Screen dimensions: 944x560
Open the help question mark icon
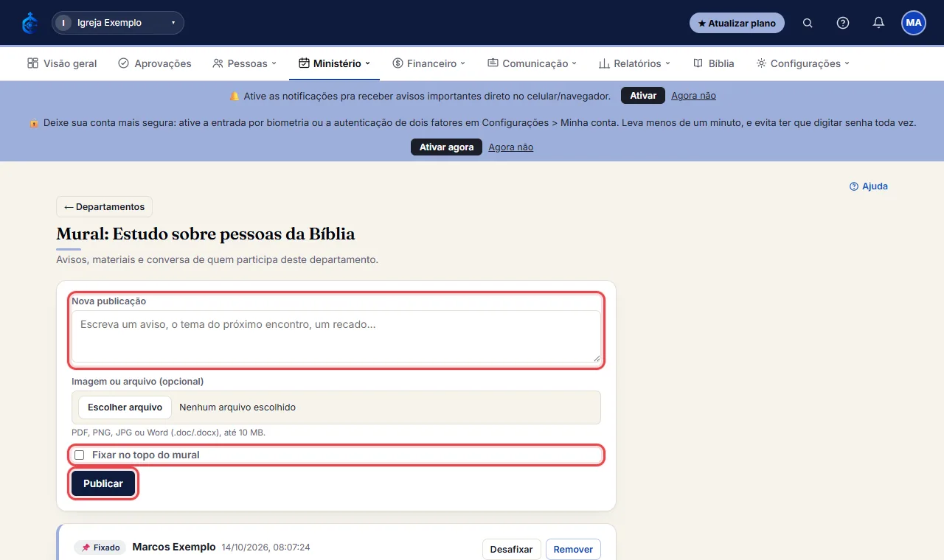pos(843,23)
